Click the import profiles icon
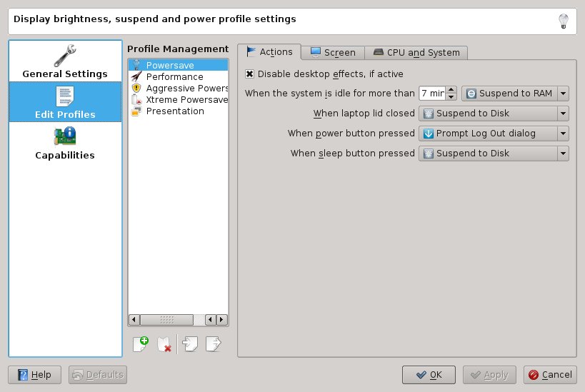Viewport: 585px width, 392px height. (x=190, y=343)
